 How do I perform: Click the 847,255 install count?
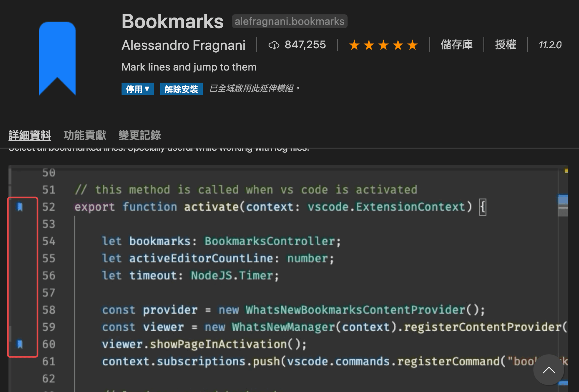pos(305,45)
